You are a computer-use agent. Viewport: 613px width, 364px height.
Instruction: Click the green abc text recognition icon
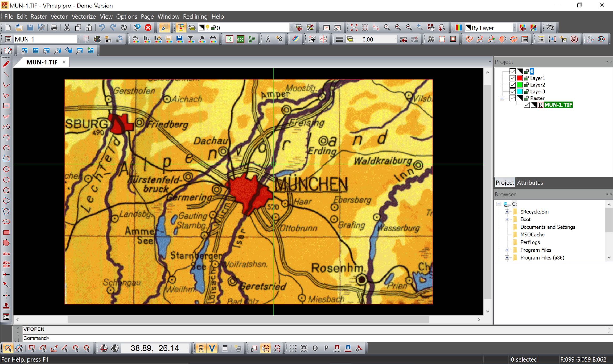point(240,39)
